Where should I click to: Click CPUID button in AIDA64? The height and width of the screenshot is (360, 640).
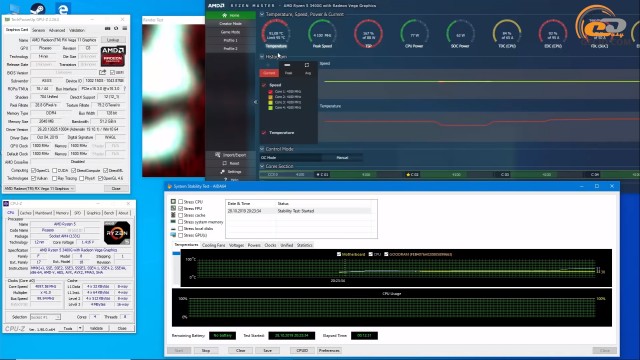pos(302,351)
